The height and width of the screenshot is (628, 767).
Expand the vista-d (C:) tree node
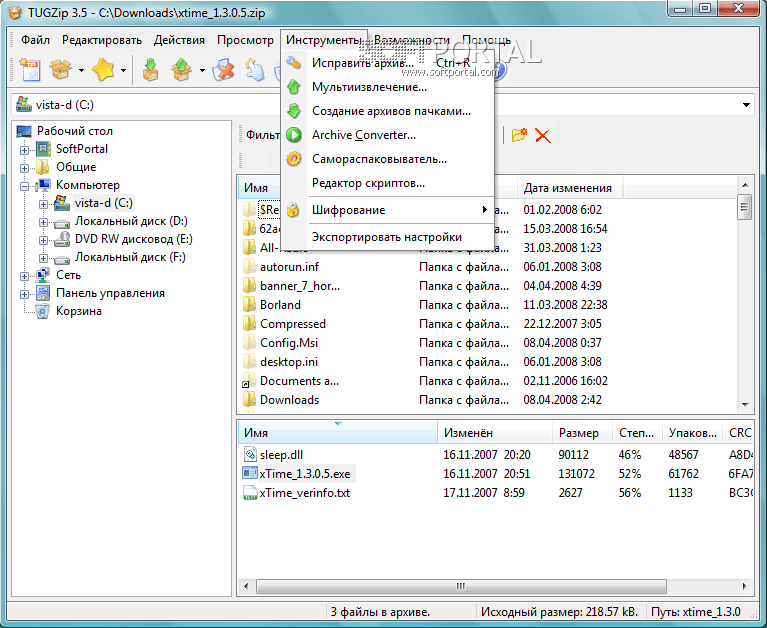44,204
